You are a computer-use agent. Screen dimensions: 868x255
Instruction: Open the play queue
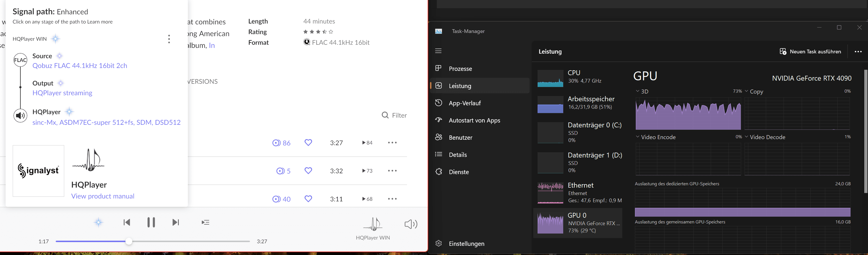(x=206, y=222)
